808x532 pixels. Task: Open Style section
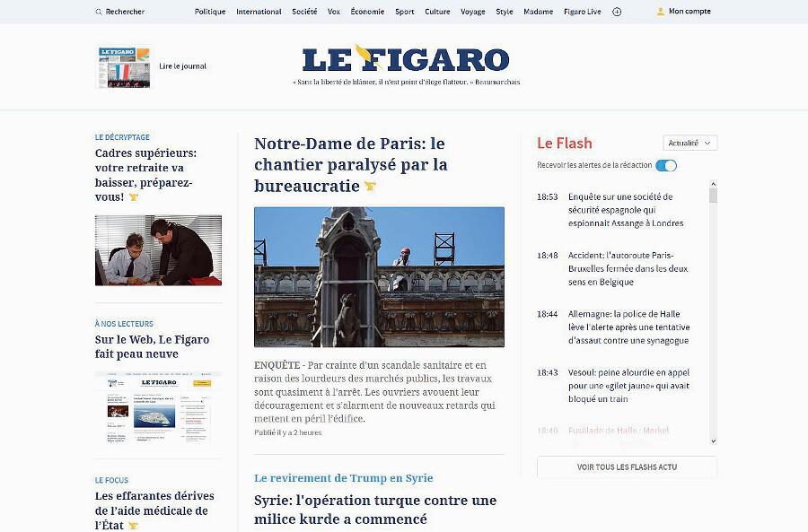(x=505, y=12)
